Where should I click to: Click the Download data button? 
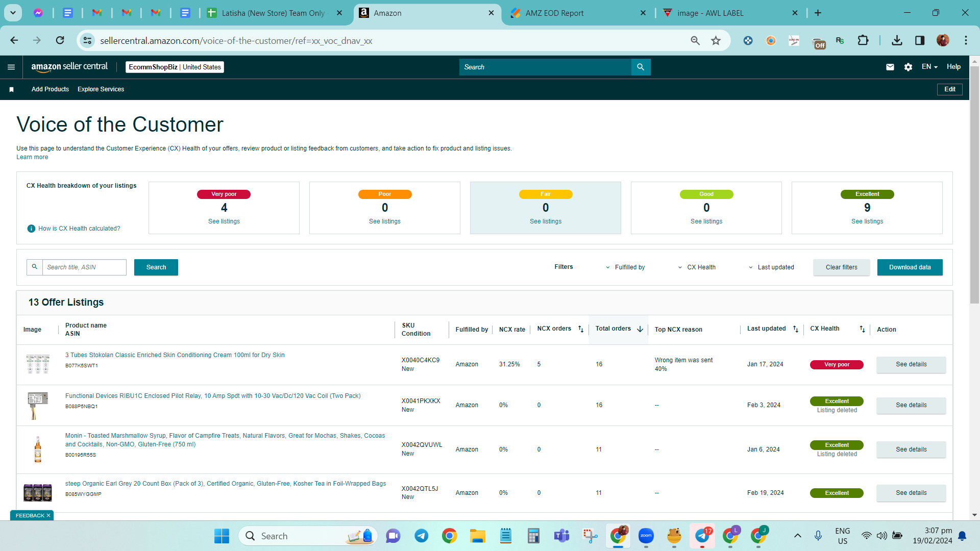pyautogui.click(x=910, y=267)
